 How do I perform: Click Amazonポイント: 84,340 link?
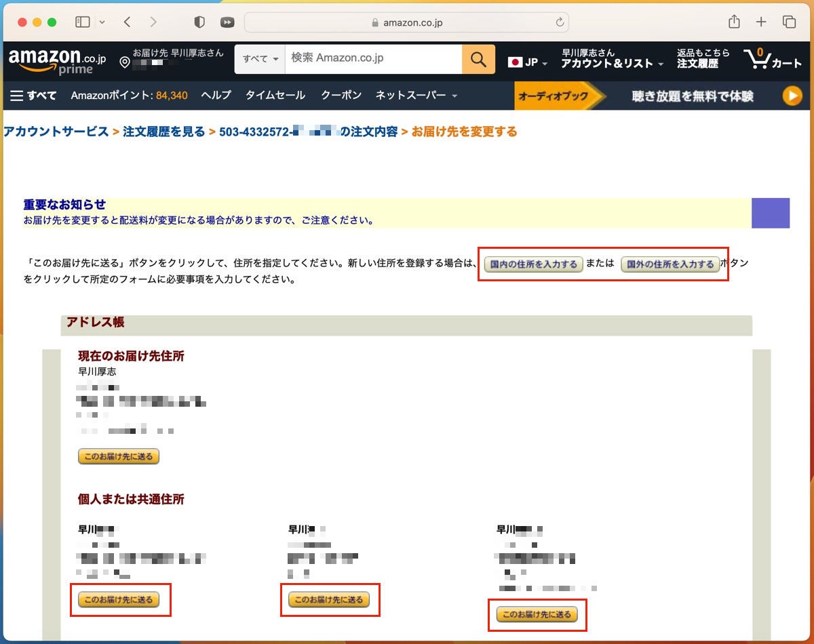point(129,96)
